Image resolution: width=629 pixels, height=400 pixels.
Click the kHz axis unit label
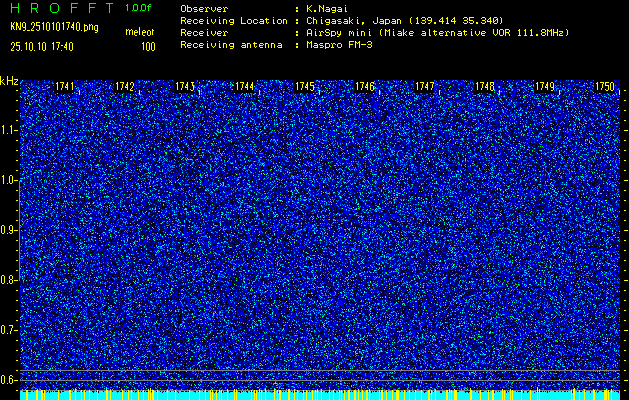point(9,80)
